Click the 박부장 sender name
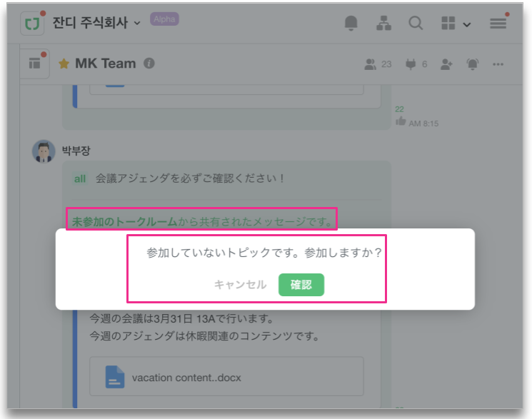Screen dimensions: 532x419 tap(76, 151)
